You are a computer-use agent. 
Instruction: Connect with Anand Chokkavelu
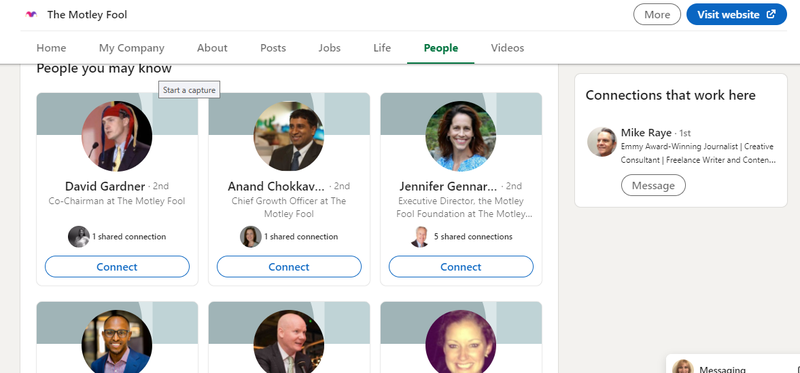[289, 267]
